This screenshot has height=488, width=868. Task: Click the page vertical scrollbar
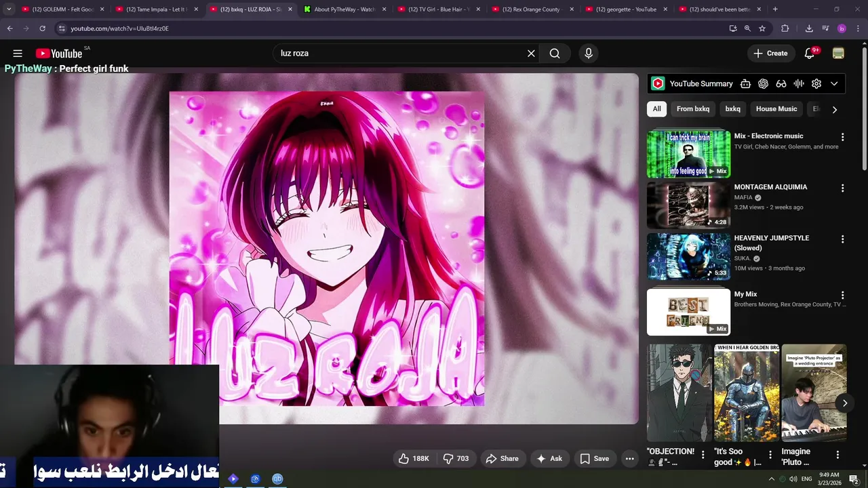click(x=864, y=108)
